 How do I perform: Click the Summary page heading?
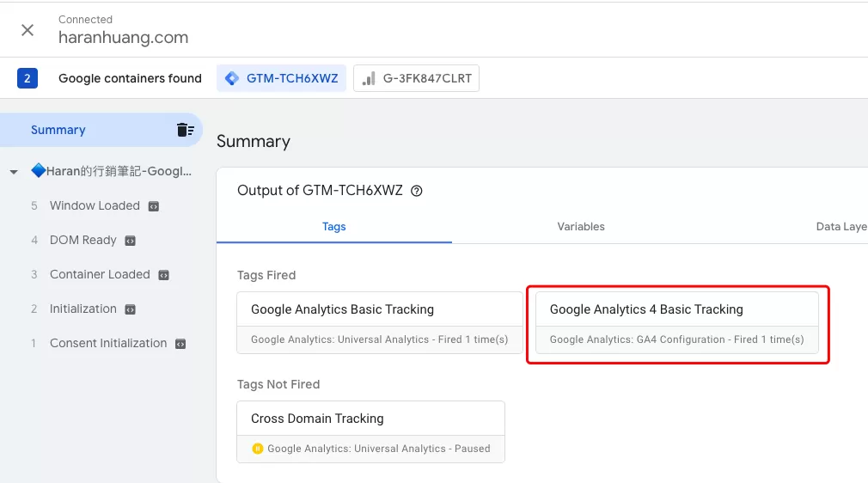(x=254, y=142)
